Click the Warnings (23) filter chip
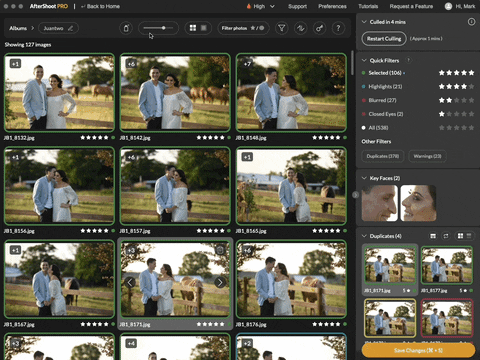The width and height of the screenshot is (480, 360). [x=427, y=156]
